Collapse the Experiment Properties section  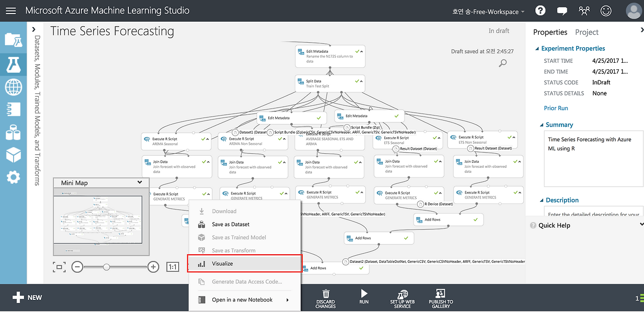click(x=536, y=49)
